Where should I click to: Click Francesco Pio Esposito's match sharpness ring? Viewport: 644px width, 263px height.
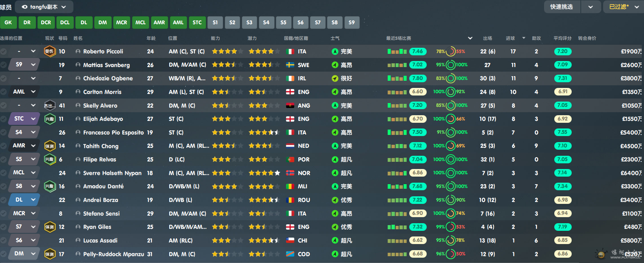coord(451,132)
